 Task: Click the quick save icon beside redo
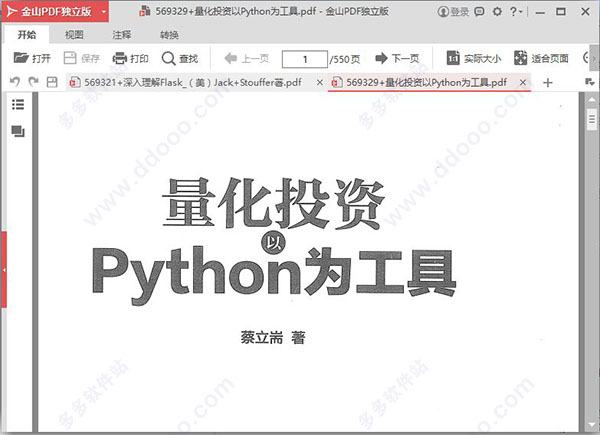(x=52, y=82)
